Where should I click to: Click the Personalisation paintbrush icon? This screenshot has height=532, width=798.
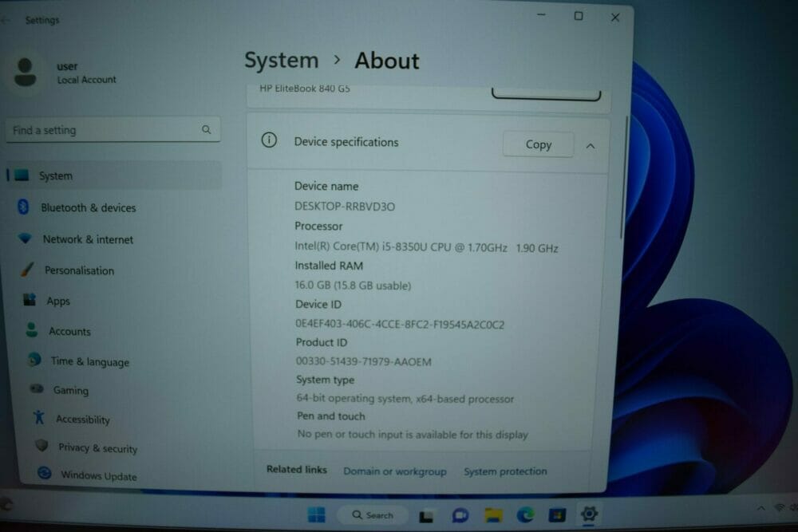(27, 269)
